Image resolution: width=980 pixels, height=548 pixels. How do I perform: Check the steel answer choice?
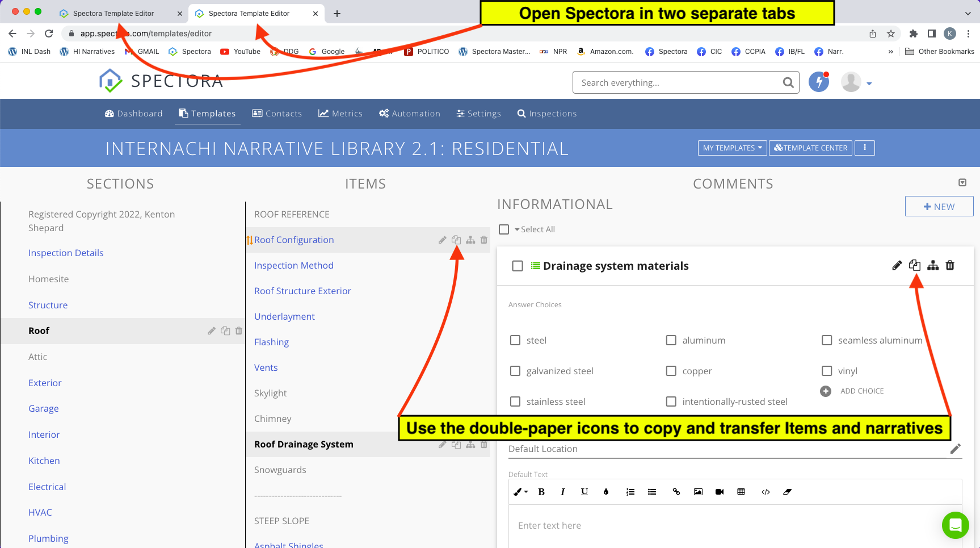coord(515,340)
